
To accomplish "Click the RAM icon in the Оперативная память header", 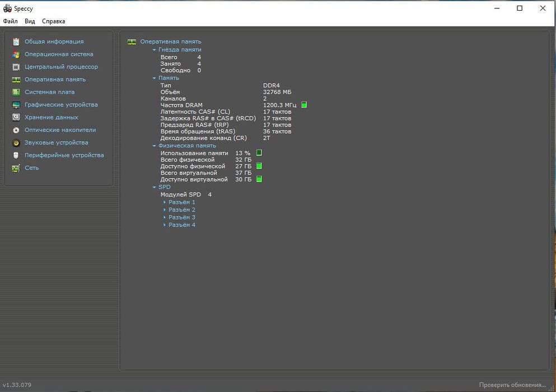I will coord(132,42).
